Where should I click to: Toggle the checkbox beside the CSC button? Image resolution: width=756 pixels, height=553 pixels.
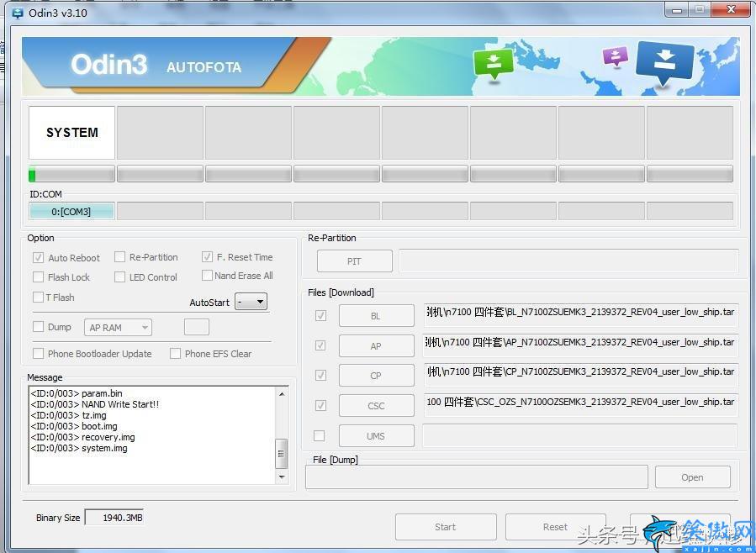coord(320,406)
